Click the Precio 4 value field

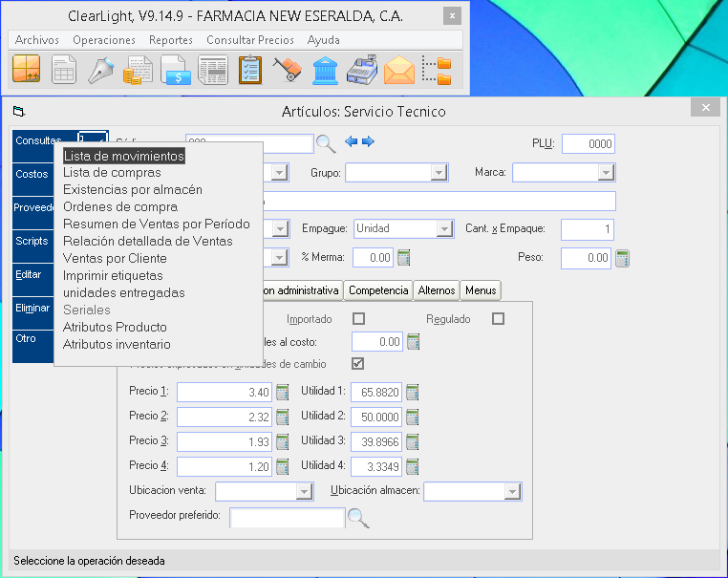225,466
